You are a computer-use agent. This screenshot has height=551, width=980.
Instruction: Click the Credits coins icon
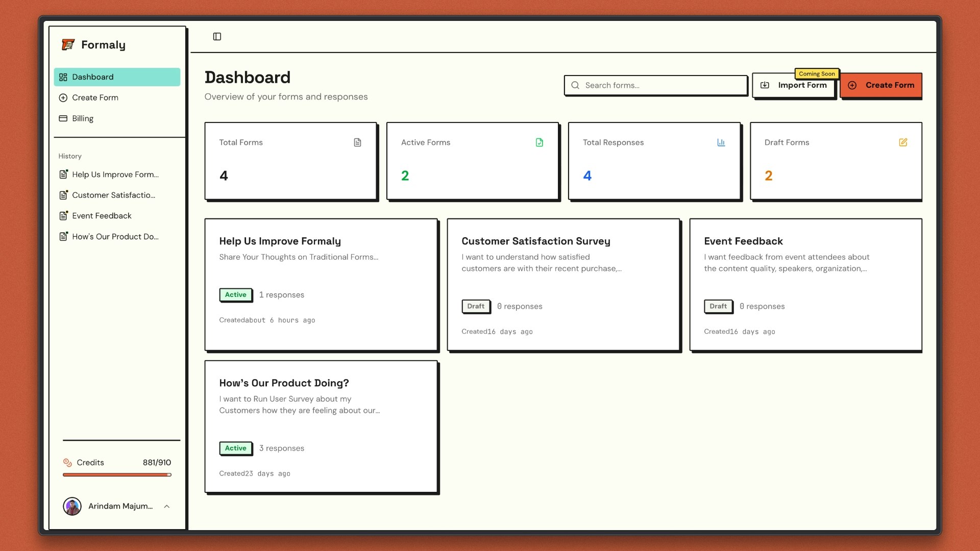(x=67, y=462)
